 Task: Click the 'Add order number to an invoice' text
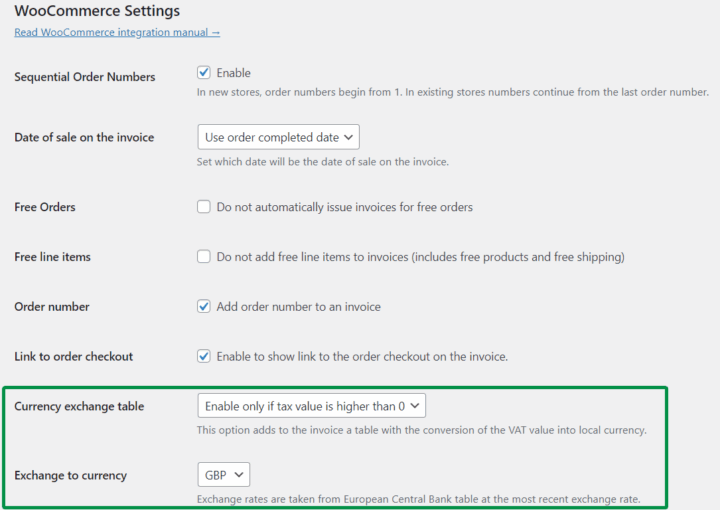[298, 307]
